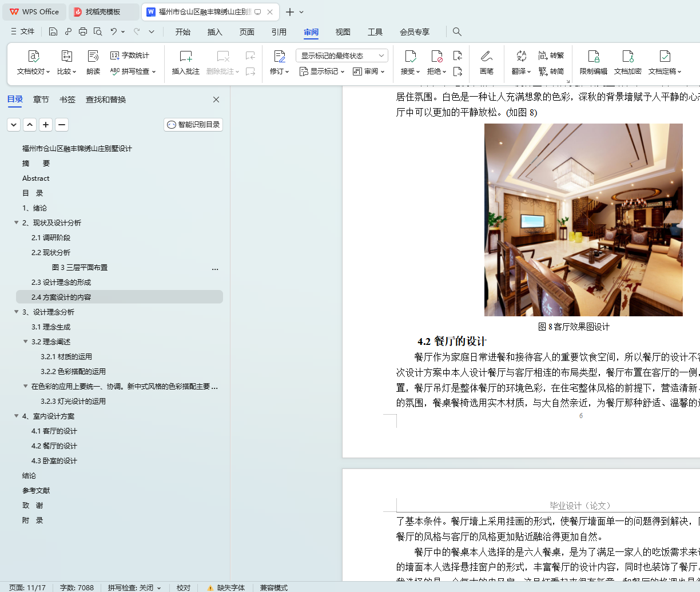Screen dimensions: 700x592
Task: Promote heading with plus button
Action: tap(46, 125)
